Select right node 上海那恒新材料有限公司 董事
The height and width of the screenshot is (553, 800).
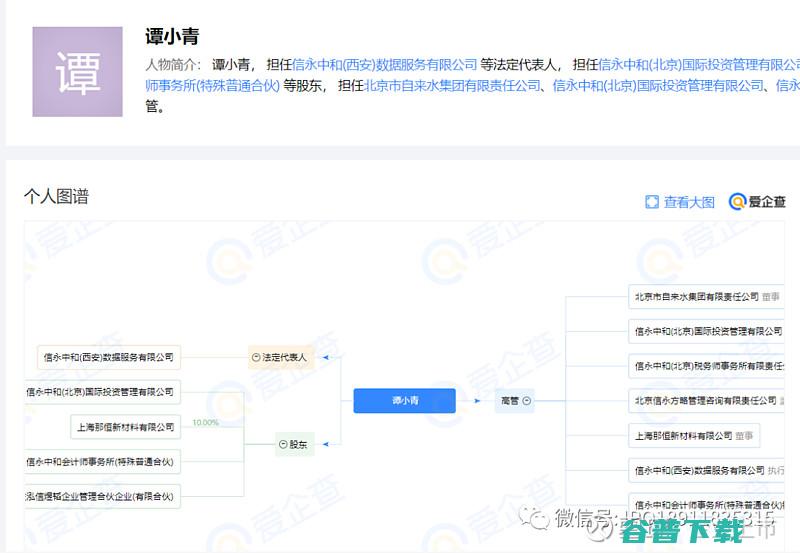coord(694,436)
